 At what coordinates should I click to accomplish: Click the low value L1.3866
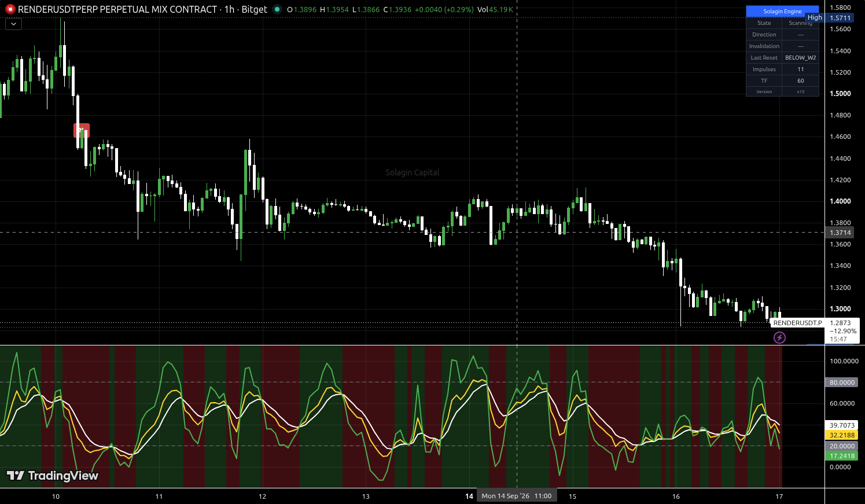point(366,10)
